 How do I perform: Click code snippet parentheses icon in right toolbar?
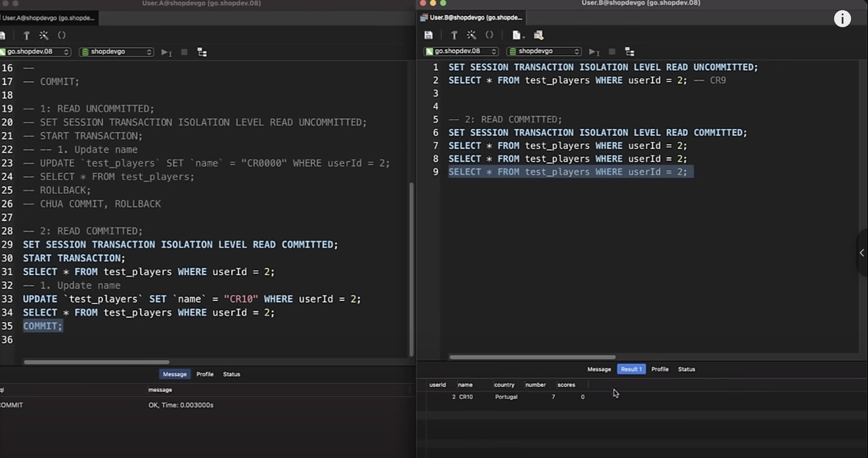489,35
